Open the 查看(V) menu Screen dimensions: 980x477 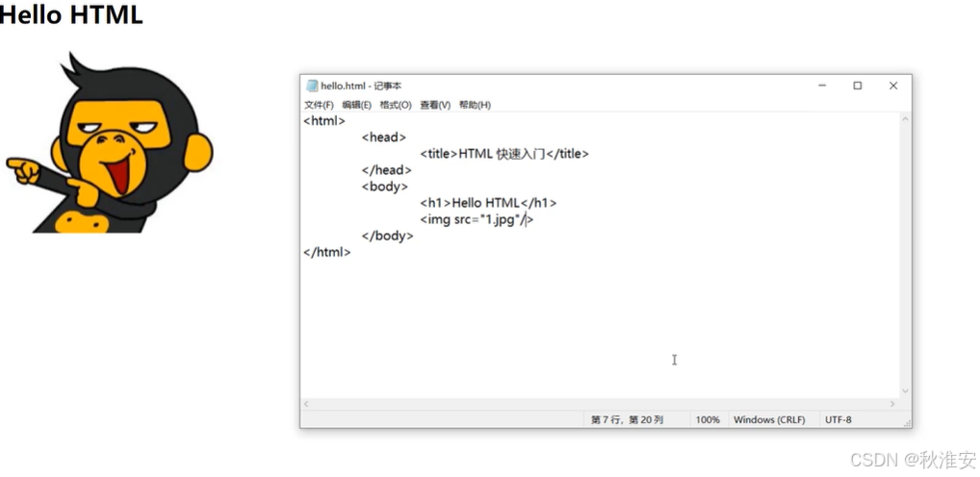(435, 105)
